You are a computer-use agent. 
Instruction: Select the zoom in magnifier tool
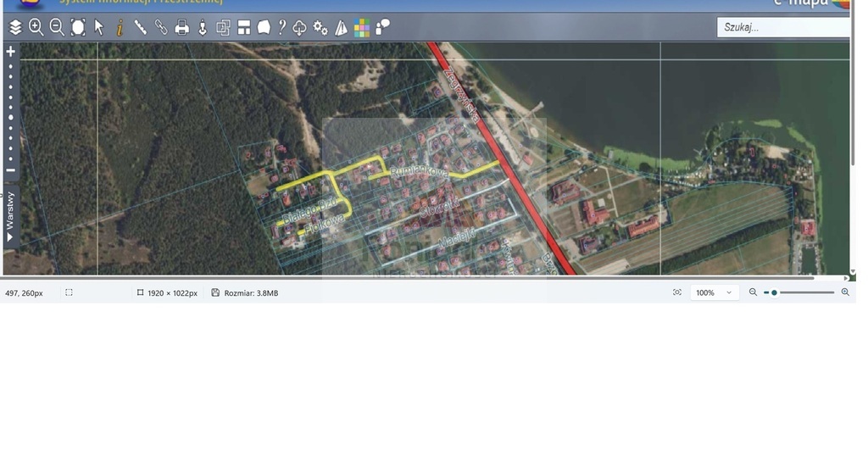[x=36, y=27]
